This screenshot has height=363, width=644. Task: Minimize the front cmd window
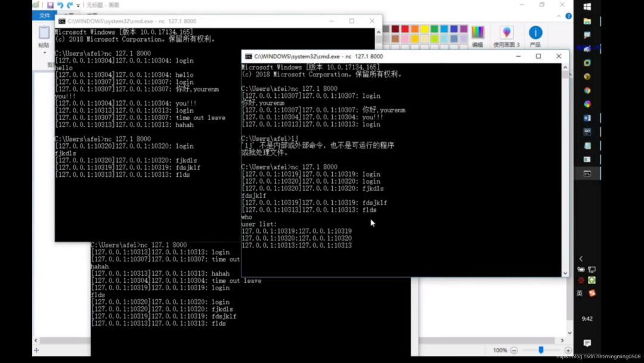click(x=518, y=56)
